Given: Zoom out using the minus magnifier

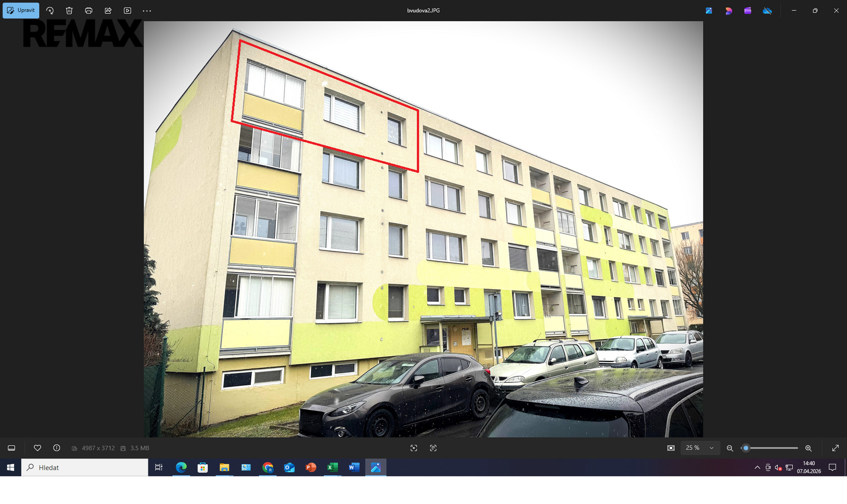Looking at the screenshot, I should (729, 448).
